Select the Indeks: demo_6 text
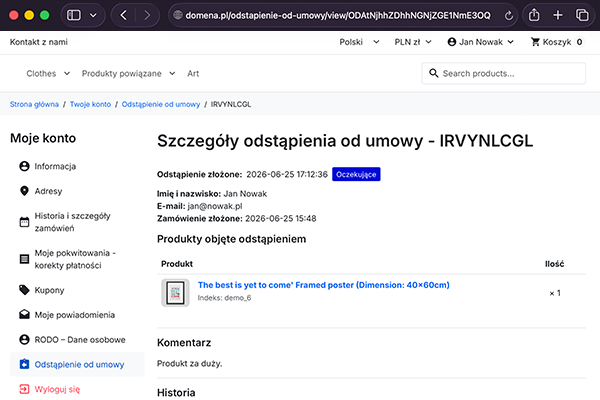The height and width of the screenshot is (400, 600). (x=224, y=298)
